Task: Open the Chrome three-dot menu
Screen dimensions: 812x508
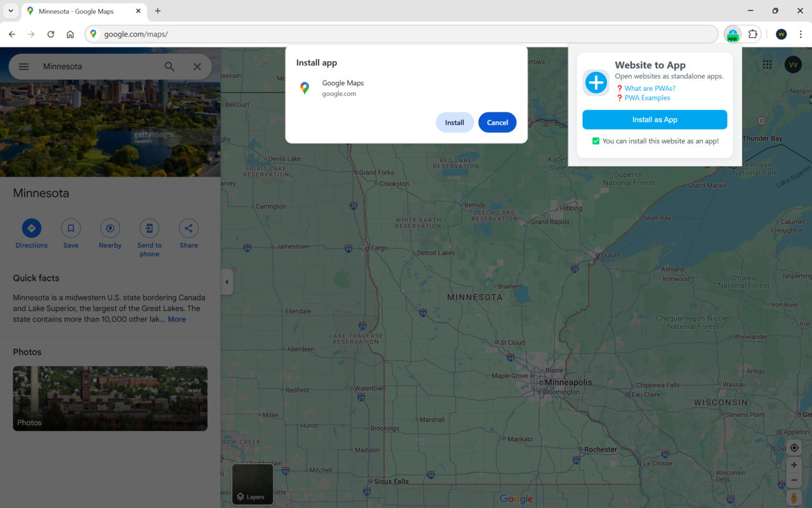Action: coord(801,34)
